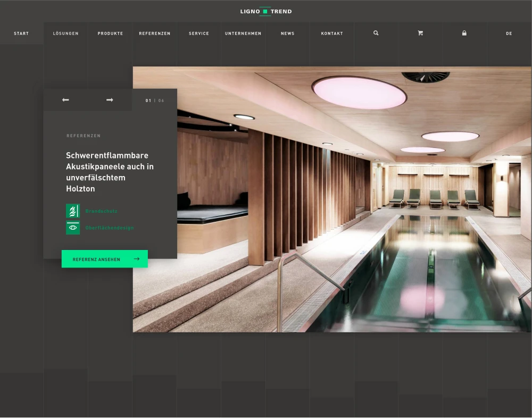
Task: Click the small REFERENZEN label above the headline
Action: 84,136
